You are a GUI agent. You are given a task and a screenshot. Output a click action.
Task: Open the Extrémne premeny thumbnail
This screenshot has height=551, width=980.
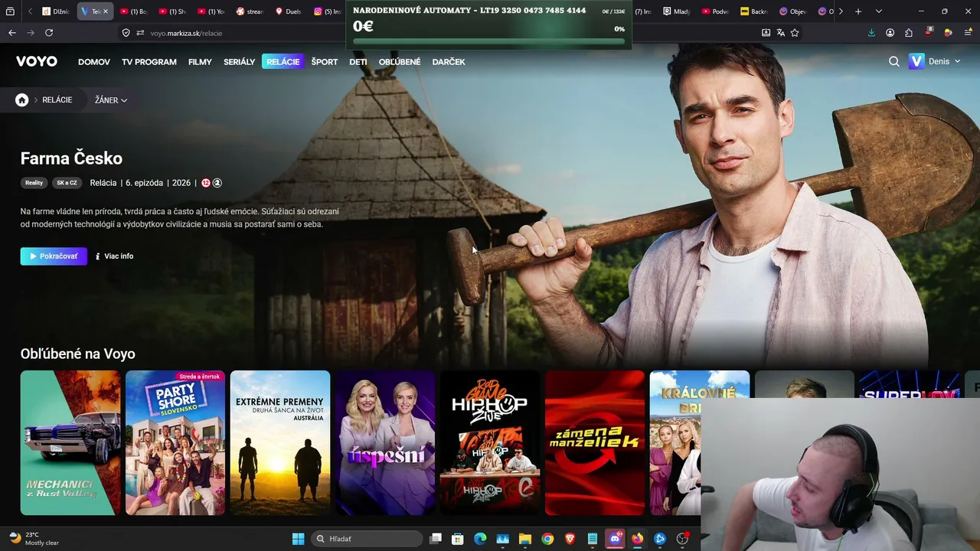280,443
